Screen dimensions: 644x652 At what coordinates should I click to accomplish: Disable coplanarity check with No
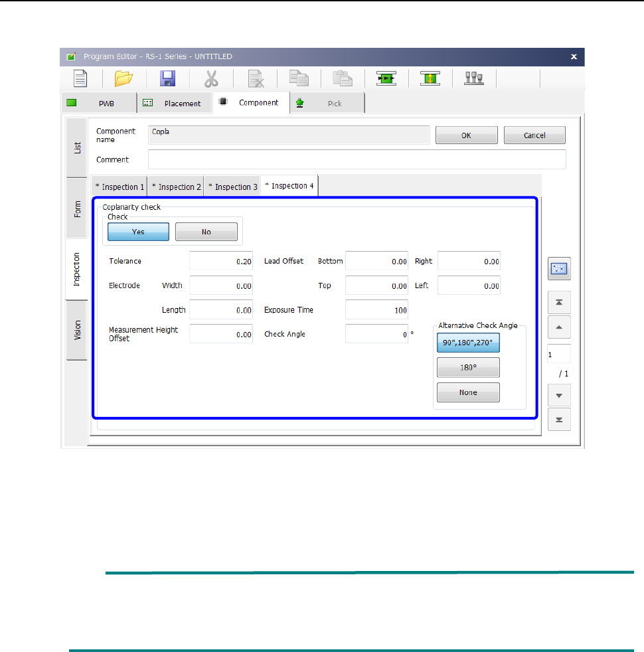point(206,232)
